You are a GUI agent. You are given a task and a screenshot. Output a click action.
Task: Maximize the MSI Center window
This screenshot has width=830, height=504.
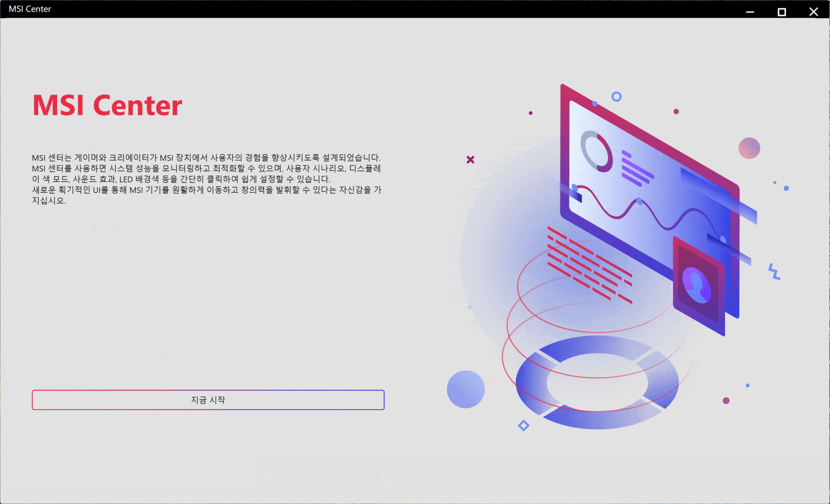click(782, 12)
